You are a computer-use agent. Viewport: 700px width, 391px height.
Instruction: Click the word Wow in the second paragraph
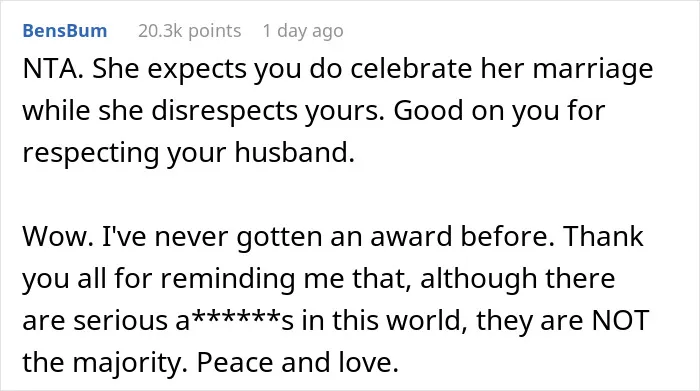58,236
